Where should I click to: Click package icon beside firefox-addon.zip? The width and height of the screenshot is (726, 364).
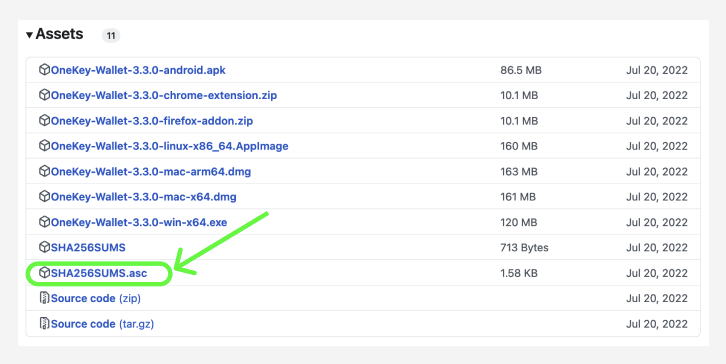click(44, 120)
